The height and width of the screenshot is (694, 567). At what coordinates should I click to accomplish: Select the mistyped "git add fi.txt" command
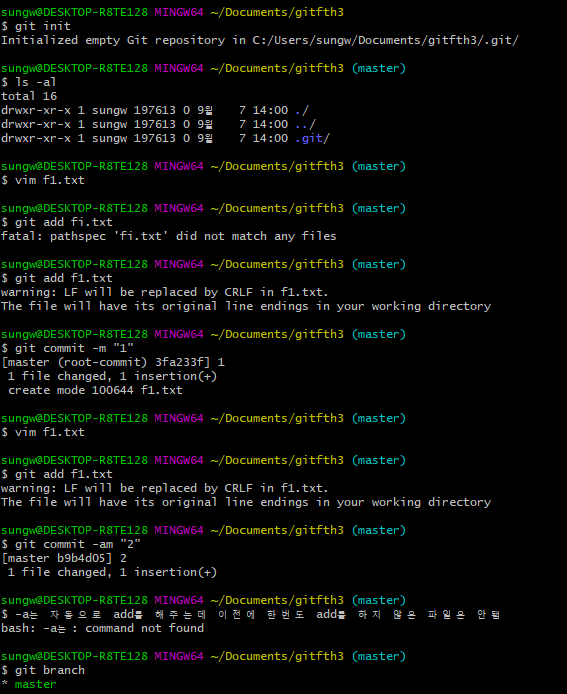coord(57,222)
